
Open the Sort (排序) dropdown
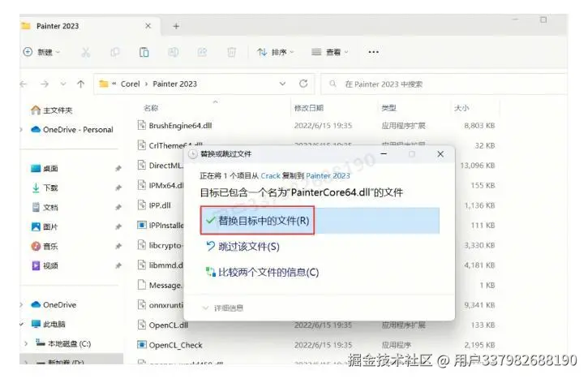pyautogui.click(x=276, y=52)
